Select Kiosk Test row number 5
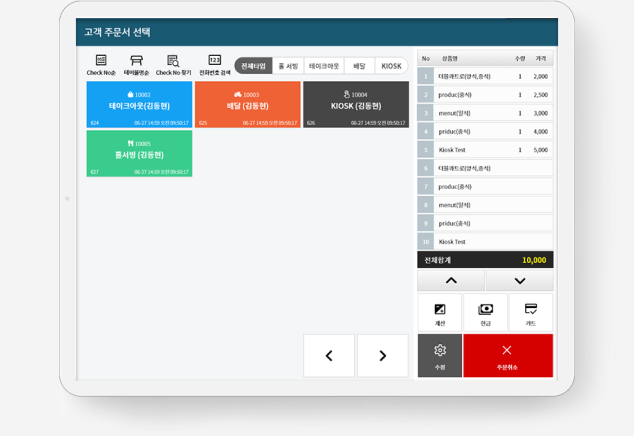Screen dimensions: 634x436 click(x=485, y=150)
